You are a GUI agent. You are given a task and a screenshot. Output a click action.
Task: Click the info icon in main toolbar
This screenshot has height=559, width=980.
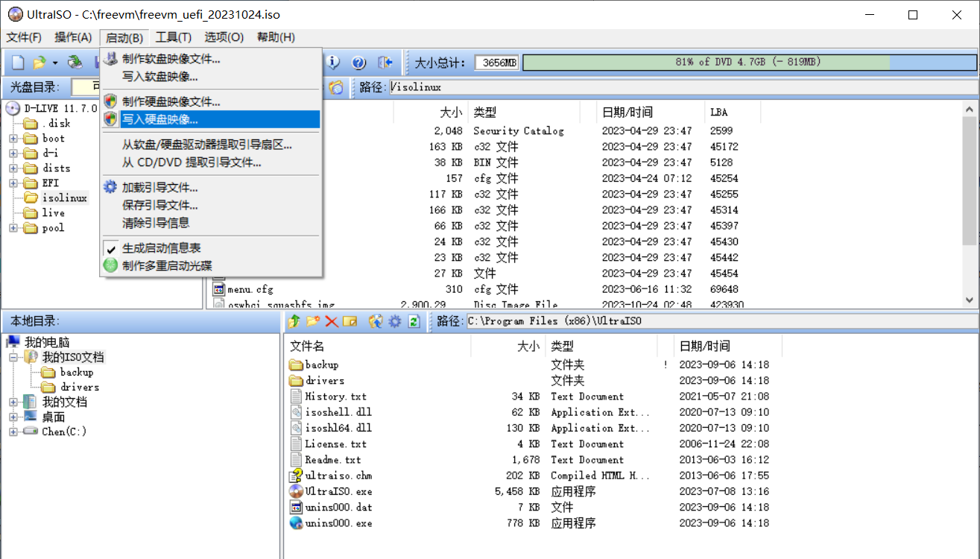pyautogui.click(x=333, y=63)
